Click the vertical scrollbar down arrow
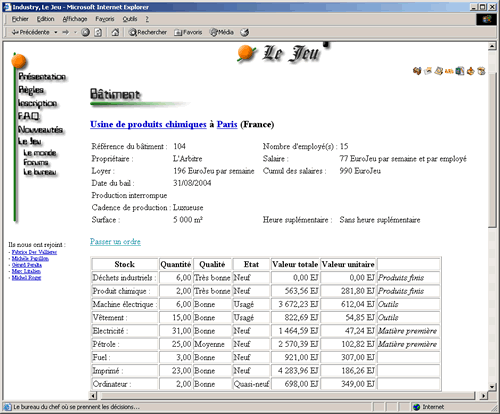The width and height of the screenshot is (500, 414). [x=492, y=387]
